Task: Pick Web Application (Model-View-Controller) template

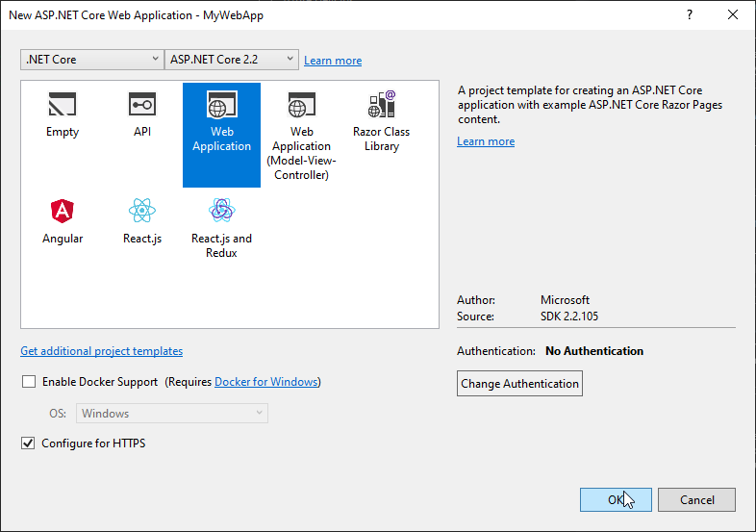Action: [x=301, y=106]
